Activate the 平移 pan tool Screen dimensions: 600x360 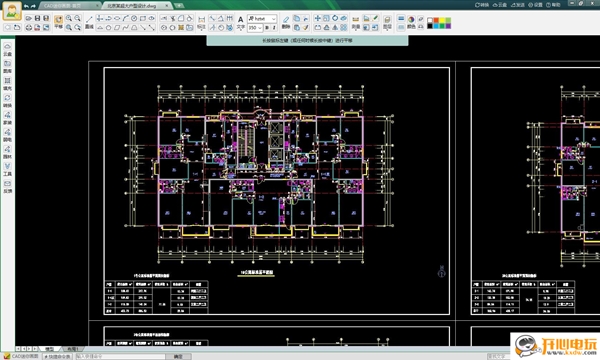click(x=58, y=22)
